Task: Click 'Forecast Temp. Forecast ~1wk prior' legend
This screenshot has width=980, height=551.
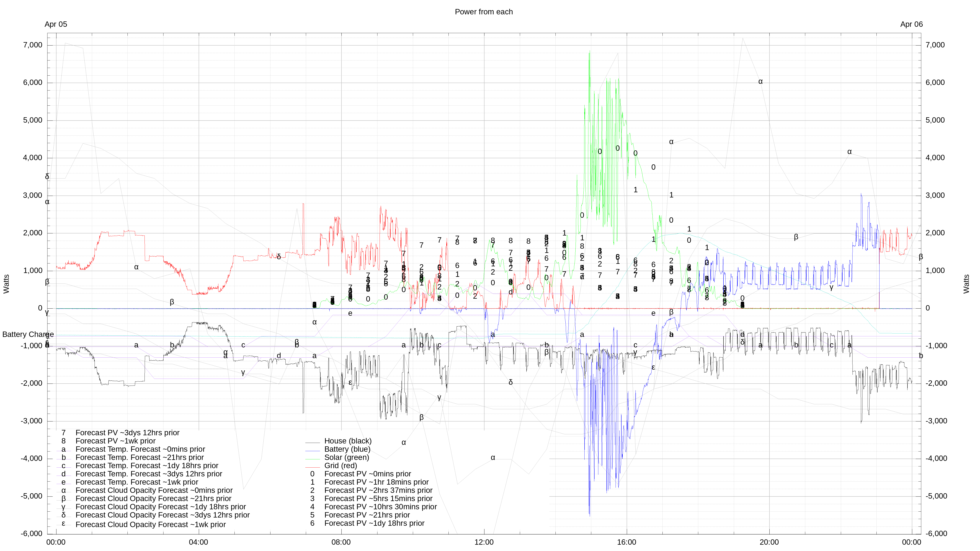Action: coord(137,482)
